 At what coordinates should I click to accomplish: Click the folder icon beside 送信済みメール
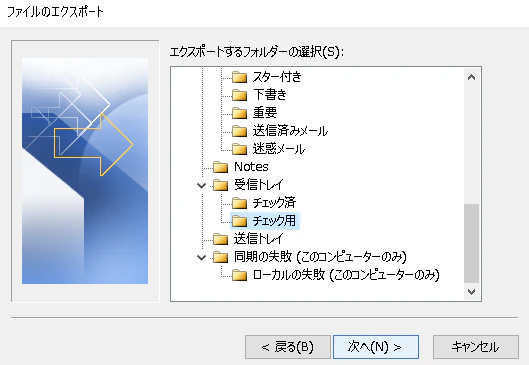pyautogui.click(x=240, y=131)
